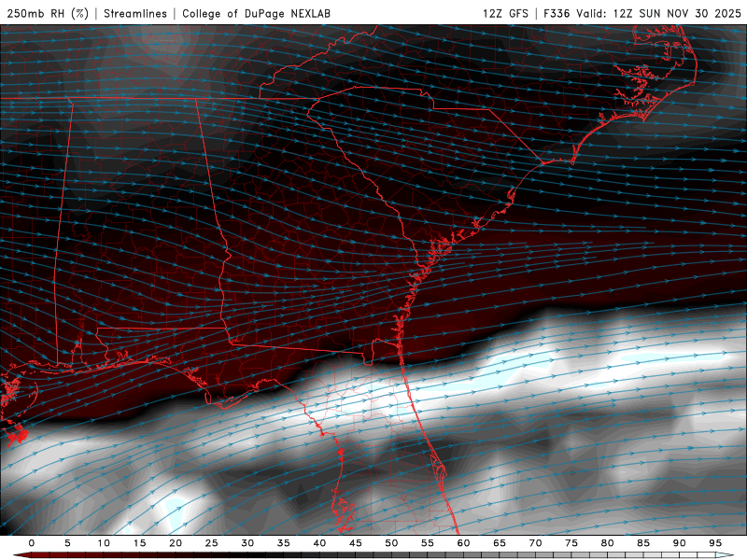Click 'College of DuPage NEXLAB' header text

256,13
